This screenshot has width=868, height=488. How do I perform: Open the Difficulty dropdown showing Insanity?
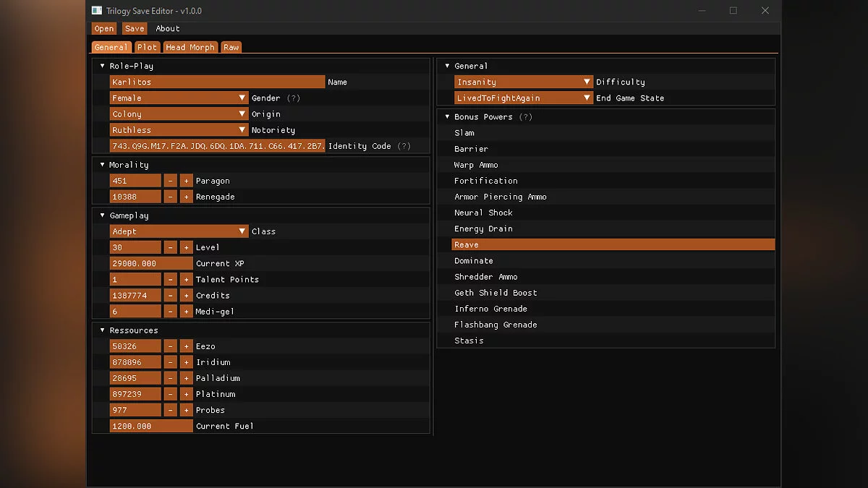523,82
